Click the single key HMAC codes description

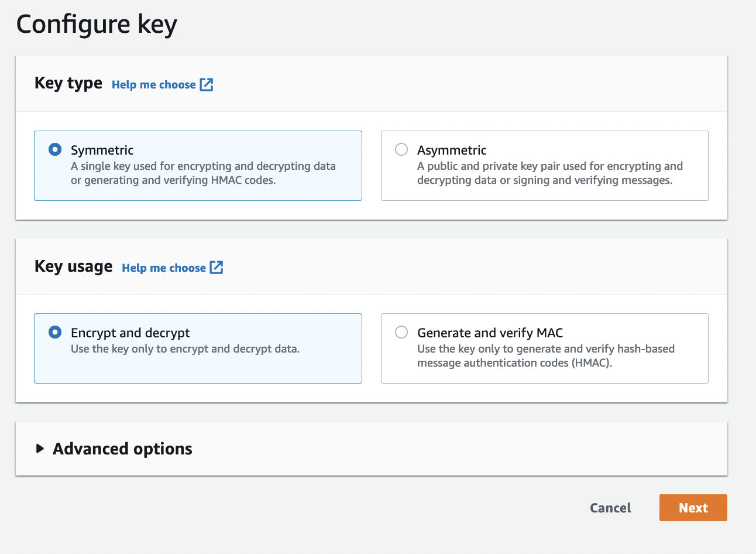click(203, 173)
